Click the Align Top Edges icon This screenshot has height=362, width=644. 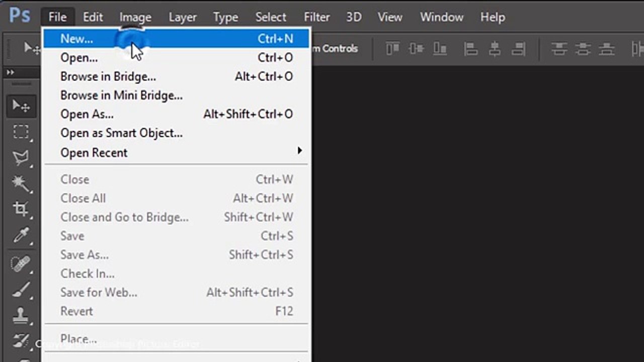[392, 49]
